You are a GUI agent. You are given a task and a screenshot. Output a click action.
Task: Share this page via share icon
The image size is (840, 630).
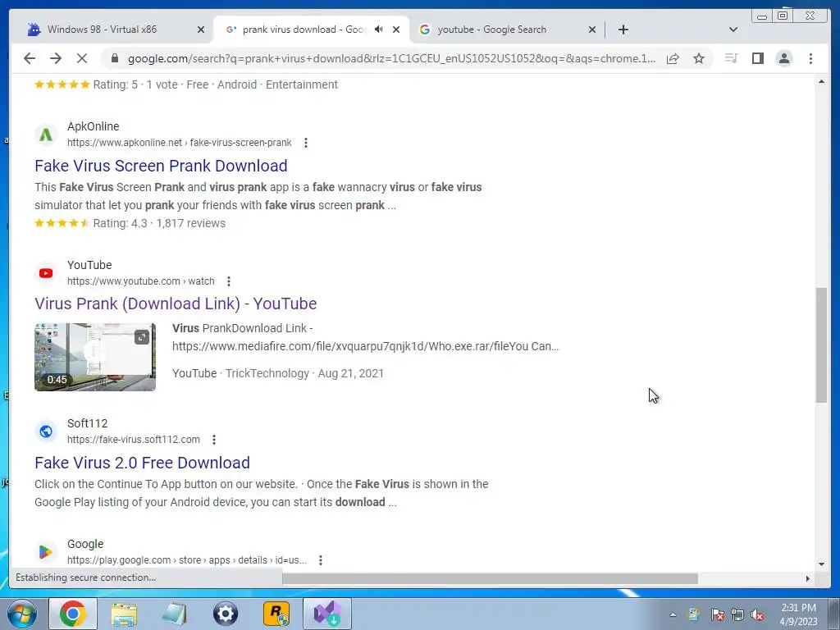coord(673,58)
